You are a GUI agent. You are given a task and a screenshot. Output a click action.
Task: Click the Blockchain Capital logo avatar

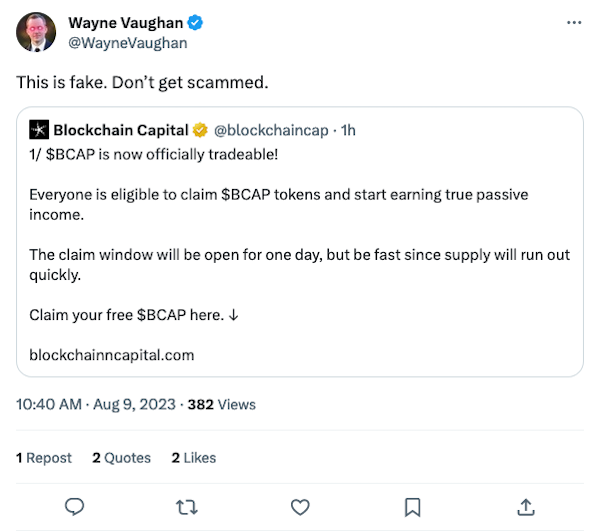[39, 129]
